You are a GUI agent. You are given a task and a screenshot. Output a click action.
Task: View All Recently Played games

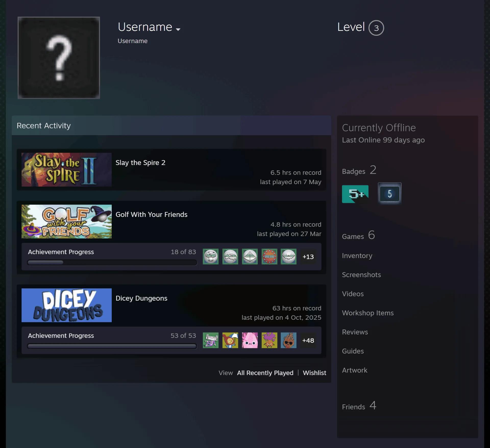click(x=265, y=373)
